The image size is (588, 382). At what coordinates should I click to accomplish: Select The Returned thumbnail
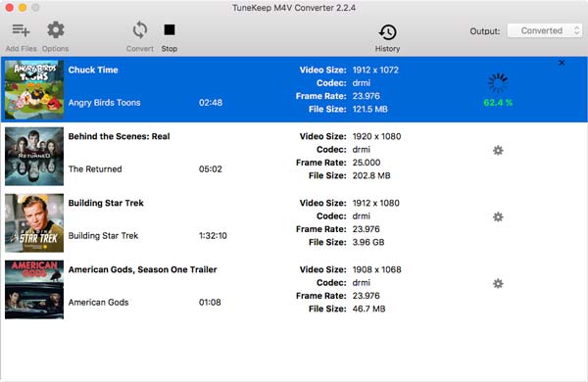coord(34,157)
